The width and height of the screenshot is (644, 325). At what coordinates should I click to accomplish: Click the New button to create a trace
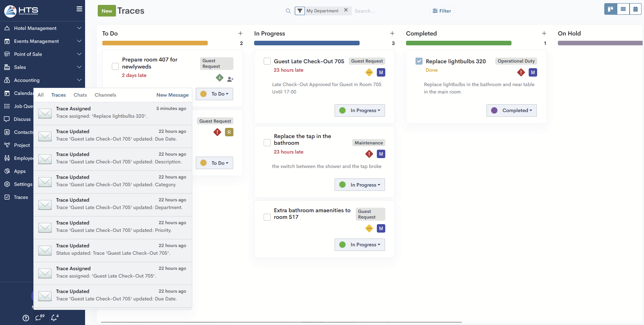tap(107, 11)
